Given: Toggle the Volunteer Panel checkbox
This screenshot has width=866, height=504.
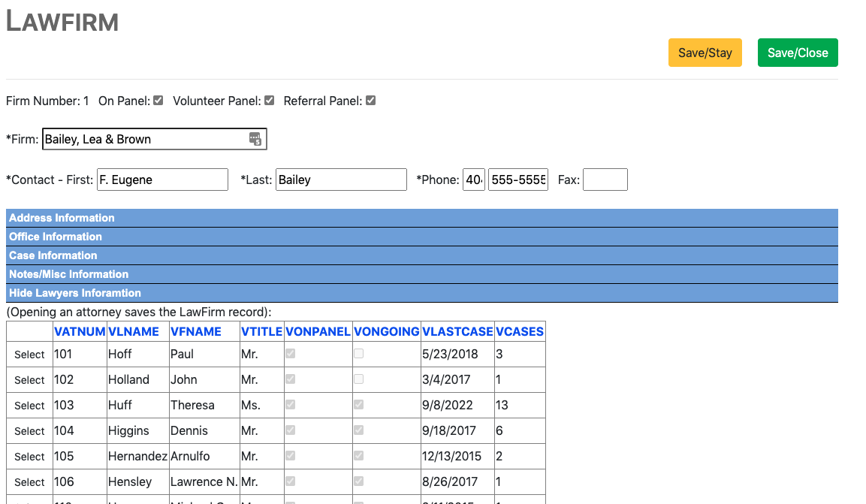Looking at the screenshot, I should click(269, 101).
